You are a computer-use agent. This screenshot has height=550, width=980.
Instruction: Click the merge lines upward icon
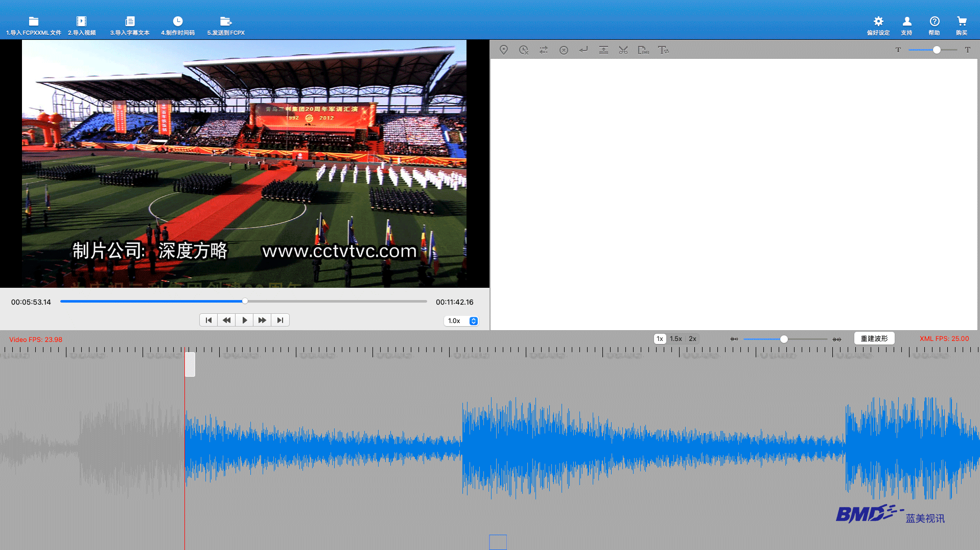[x=603, y=50]
